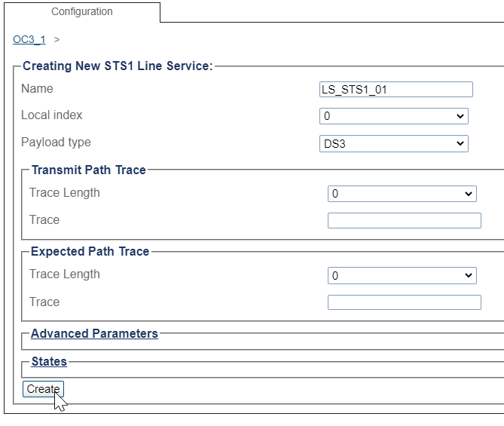Click the Creating New STS1 Line Service heading
Image resolution: width=504 pixels, height=426 pixels.
tap(118, 66)
